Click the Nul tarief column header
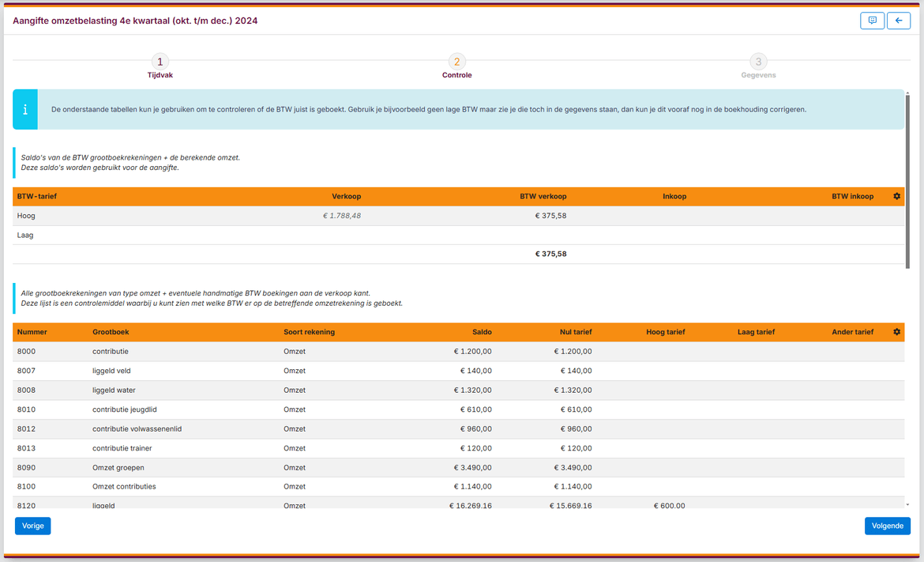The width and height of the screenshot is (924, 562). [x=576, y=332]
